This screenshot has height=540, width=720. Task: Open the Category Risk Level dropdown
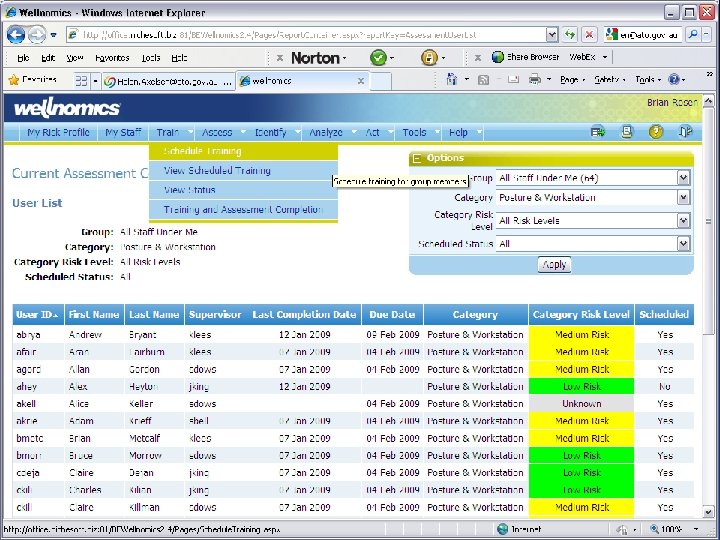pos(683,221)
